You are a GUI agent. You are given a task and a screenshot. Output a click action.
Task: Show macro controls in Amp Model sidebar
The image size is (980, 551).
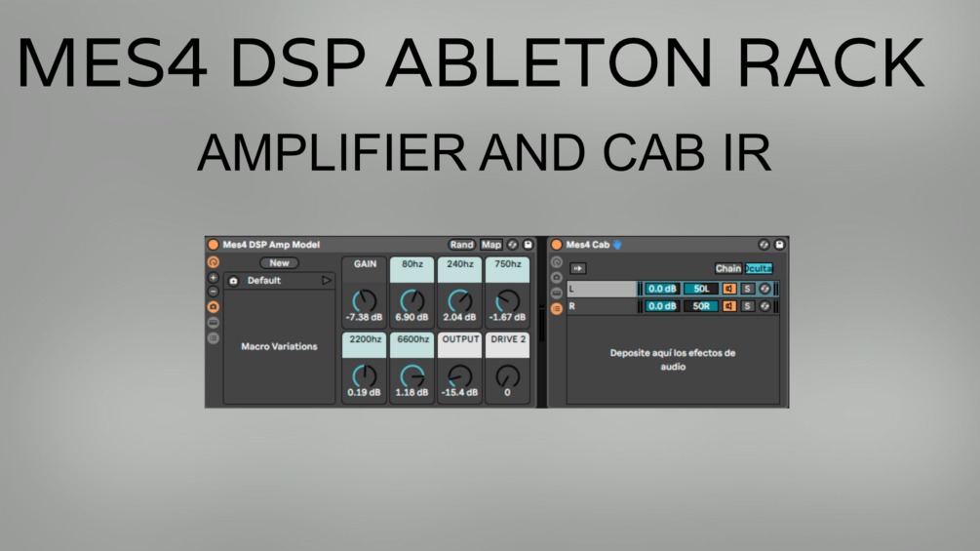point(214,262)
